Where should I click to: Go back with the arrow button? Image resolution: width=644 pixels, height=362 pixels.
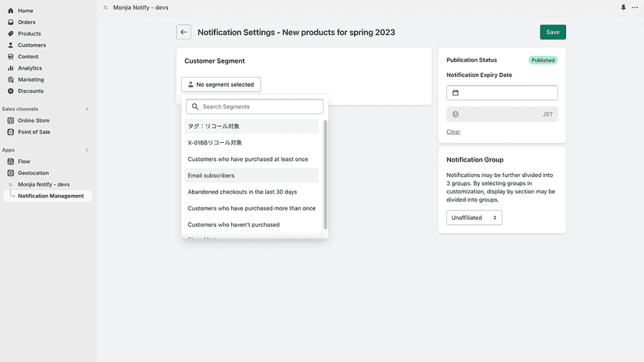coord(184,32)
